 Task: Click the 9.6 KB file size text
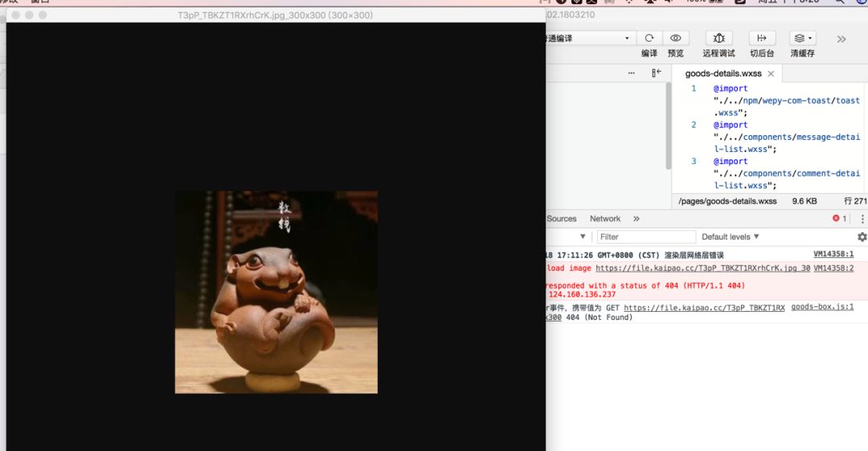805,201
